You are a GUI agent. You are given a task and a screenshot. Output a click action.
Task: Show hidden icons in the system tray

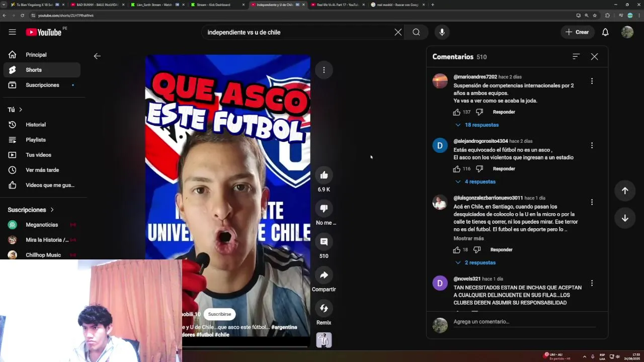click(x=584, y=356)
